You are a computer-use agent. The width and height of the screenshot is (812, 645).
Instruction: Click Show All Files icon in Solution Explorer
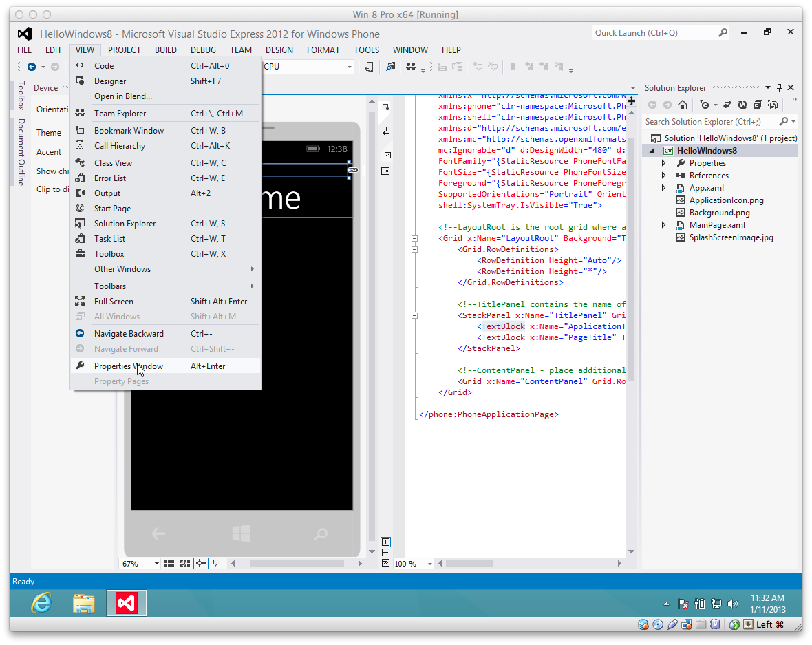[773, 105]
